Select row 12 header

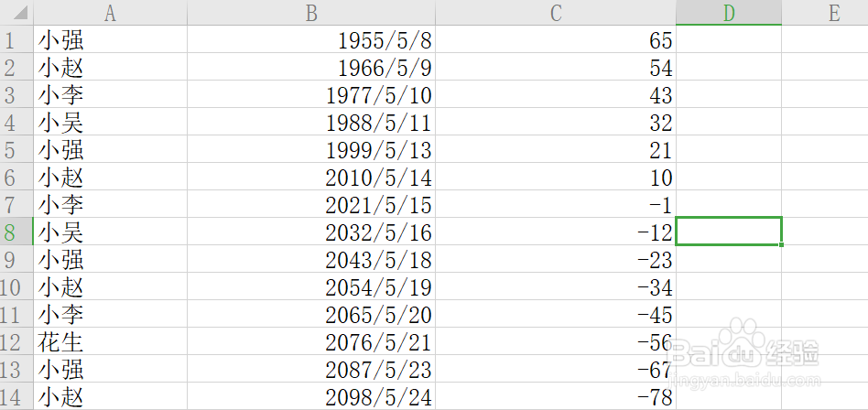(x=16, y=340)
